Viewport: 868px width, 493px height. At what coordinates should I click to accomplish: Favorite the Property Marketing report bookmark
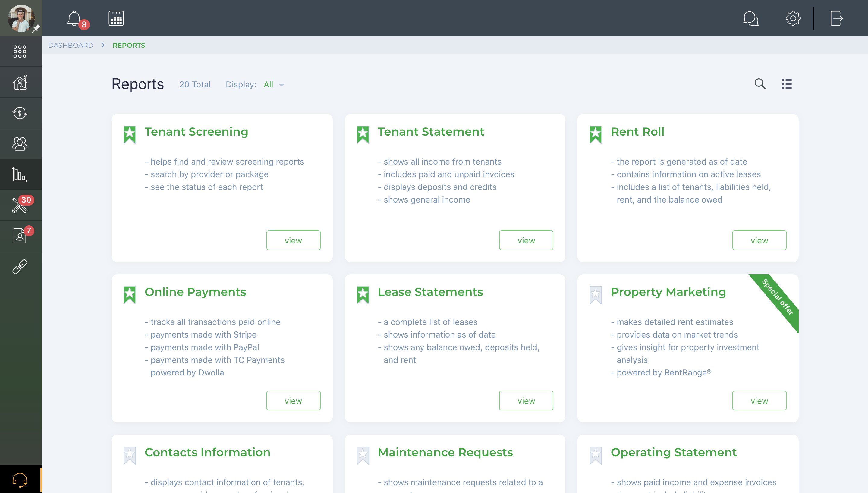coord(596,295)
